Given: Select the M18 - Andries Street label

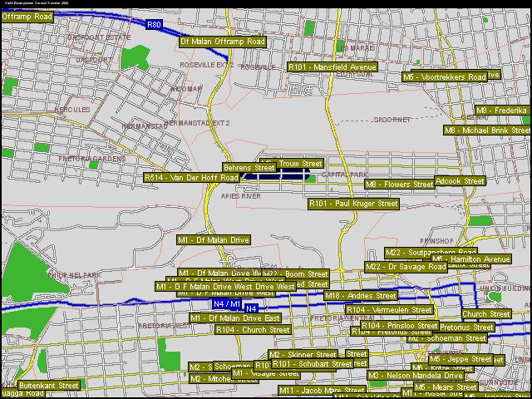Looking at the screenshot, I should coord(360,296).
